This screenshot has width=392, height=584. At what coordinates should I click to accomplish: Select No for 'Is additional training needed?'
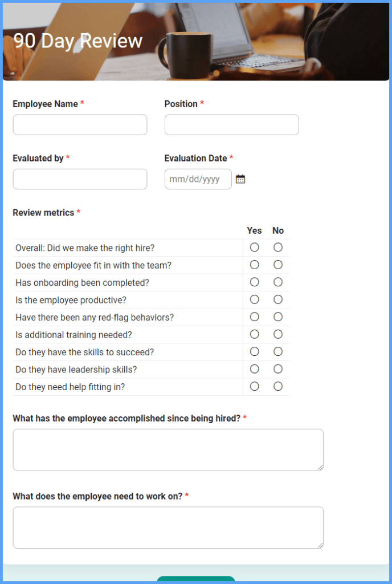(277, 334)
